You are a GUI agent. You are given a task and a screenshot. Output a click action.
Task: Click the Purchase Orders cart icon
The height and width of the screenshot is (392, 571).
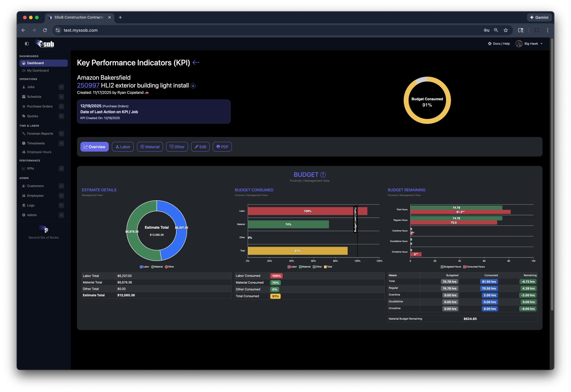(24, 106)
